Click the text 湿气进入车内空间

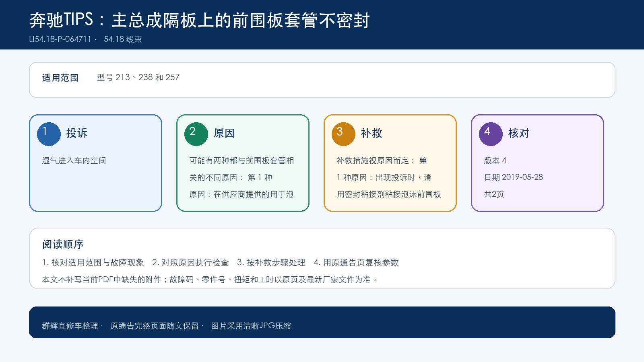point(74,160)
